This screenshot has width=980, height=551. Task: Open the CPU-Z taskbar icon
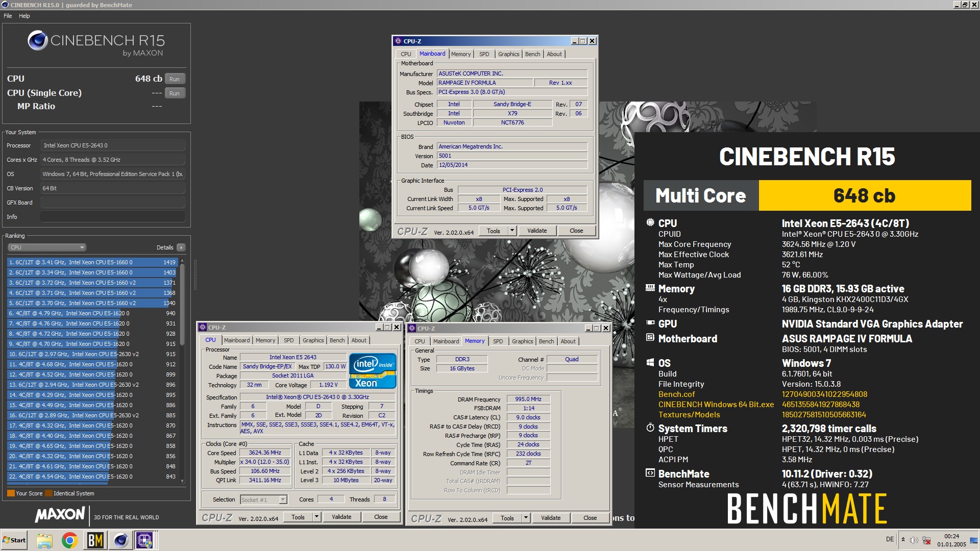144,540
